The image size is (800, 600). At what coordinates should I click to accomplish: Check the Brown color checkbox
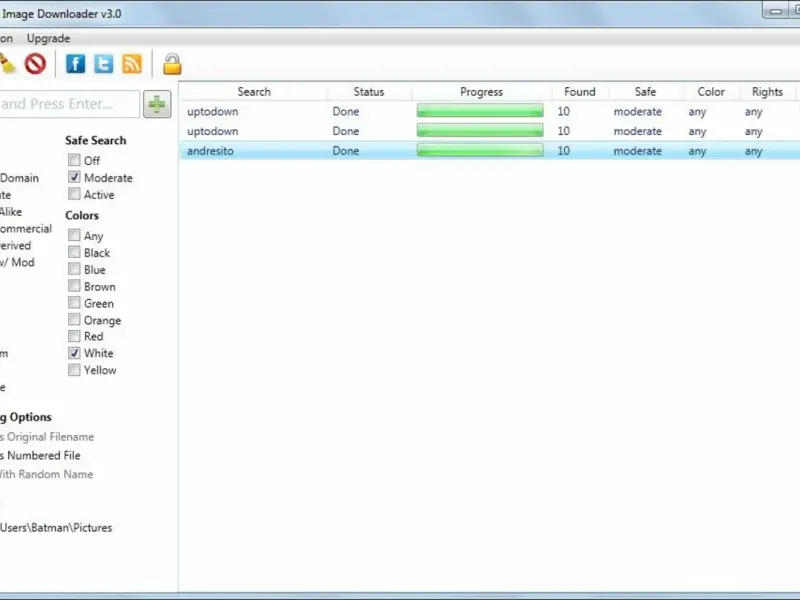point(74,286)
